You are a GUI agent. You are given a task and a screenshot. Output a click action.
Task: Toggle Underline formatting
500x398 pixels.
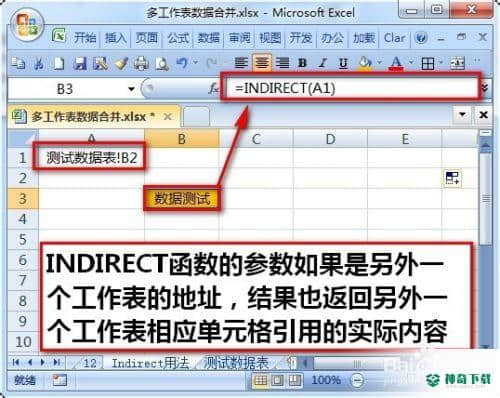tap(343, 63)
